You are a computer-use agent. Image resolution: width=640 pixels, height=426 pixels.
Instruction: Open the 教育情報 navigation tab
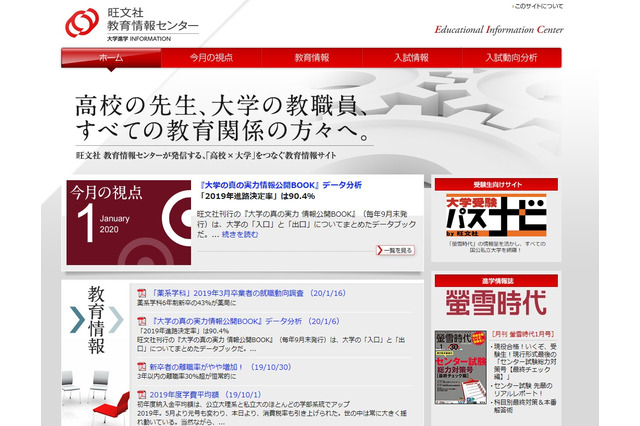pyautogui.click(x=311, y=58)
